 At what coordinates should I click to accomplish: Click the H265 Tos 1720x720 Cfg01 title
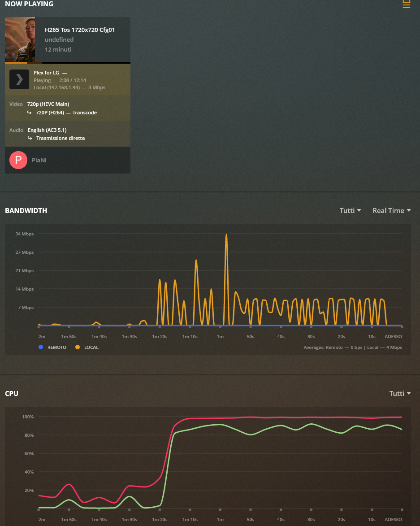pyautogui.click(x=80, y=30)
